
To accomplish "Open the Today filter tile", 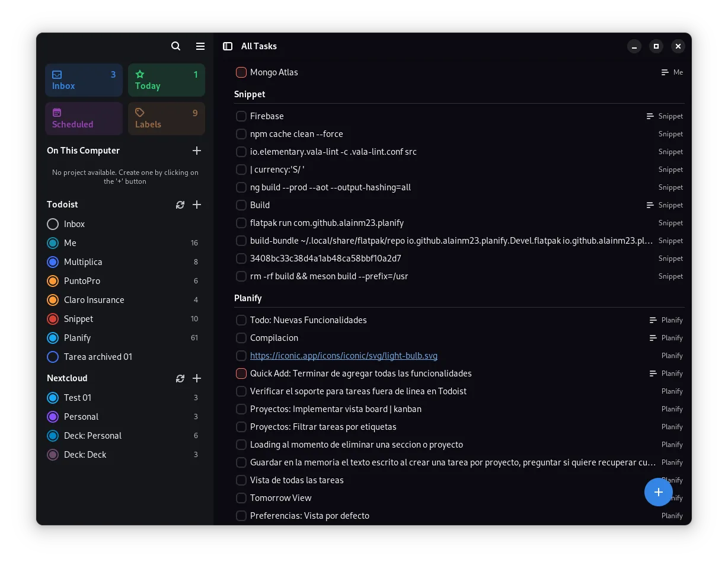I will (x=167, y=80).
